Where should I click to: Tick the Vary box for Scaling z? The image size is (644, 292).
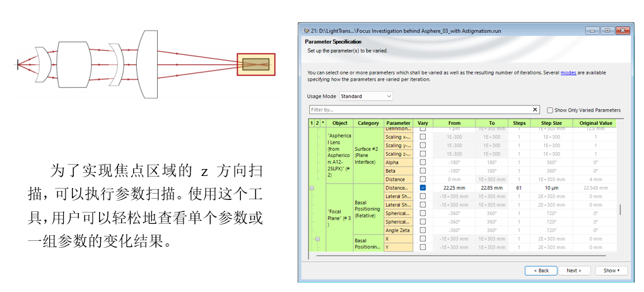tap(423, 154)
